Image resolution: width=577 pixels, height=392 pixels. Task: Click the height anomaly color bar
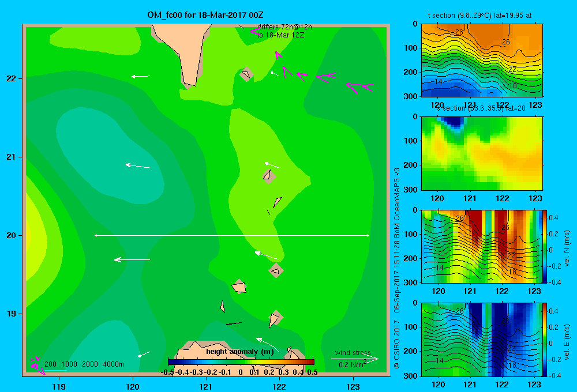tap(241, 362)
